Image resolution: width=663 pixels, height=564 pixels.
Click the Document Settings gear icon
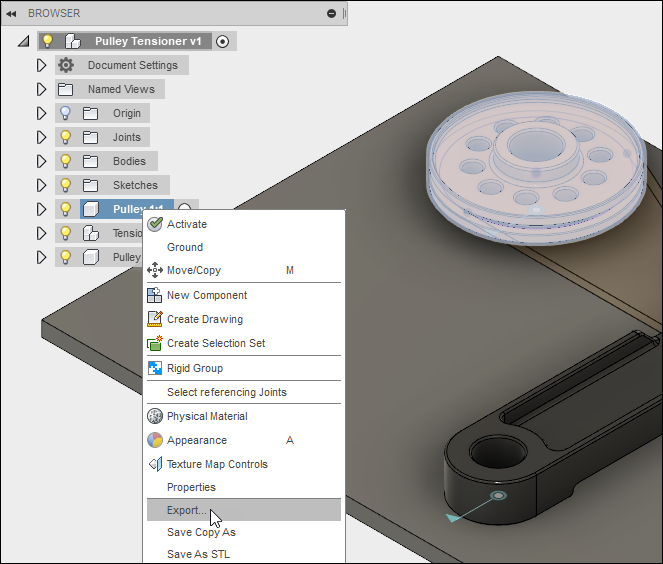(66, 65)
